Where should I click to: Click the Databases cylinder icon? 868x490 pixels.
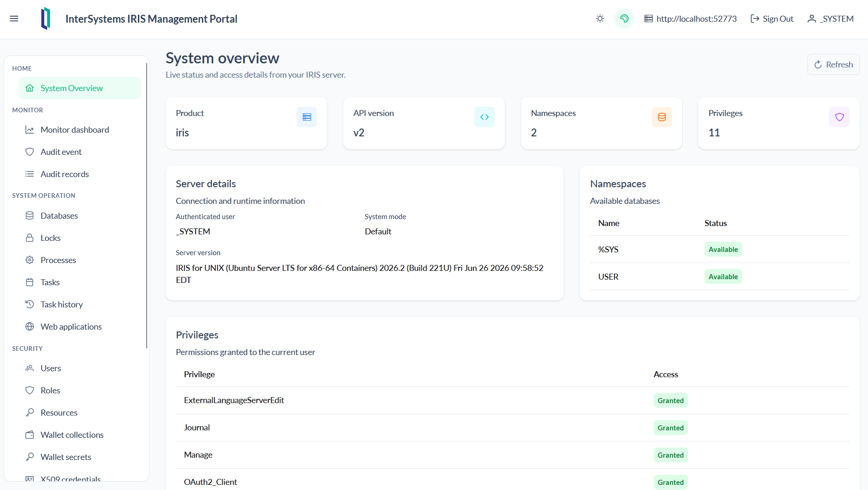coord(30,215)
